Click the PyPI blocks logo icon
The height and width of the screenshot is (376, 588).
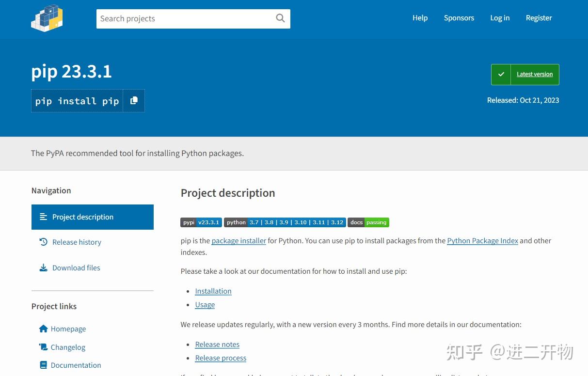click(x=47, y=18)
